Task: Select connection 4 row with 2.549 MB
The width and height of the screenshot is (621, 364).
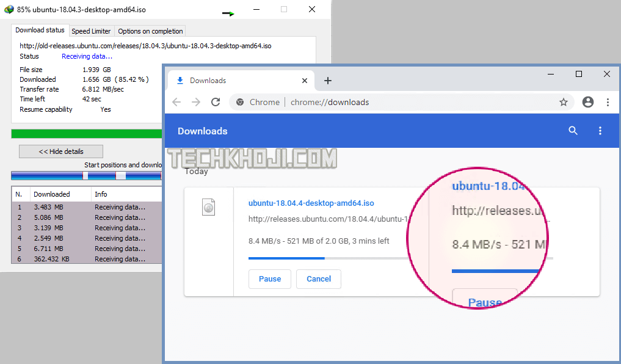Action: coord(87,238)
